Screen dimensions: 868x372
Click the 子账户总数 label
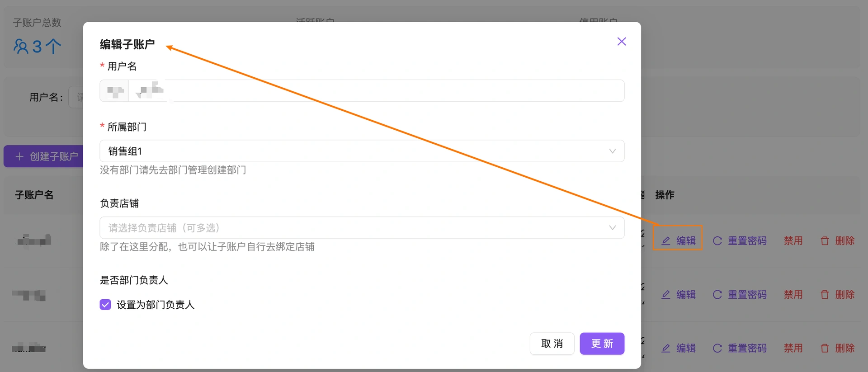tap(37, 23)
